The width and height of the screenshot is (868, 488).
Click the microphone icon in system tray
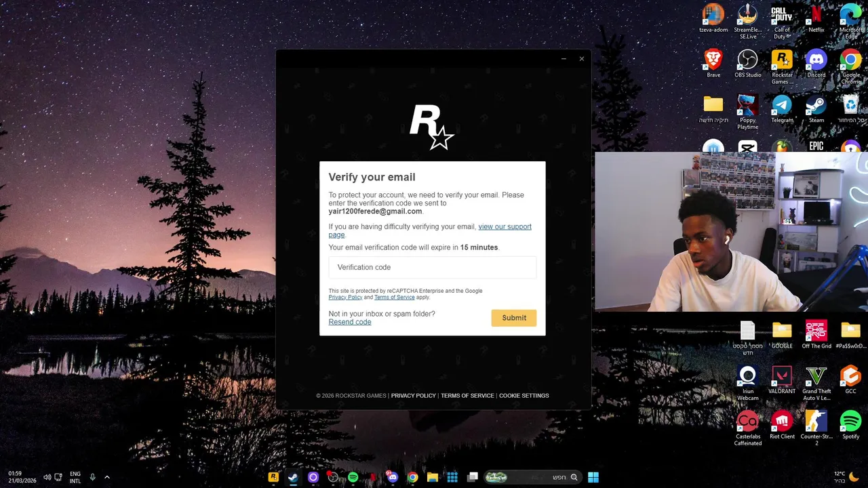pyautogui.click(x=92, y=477)
